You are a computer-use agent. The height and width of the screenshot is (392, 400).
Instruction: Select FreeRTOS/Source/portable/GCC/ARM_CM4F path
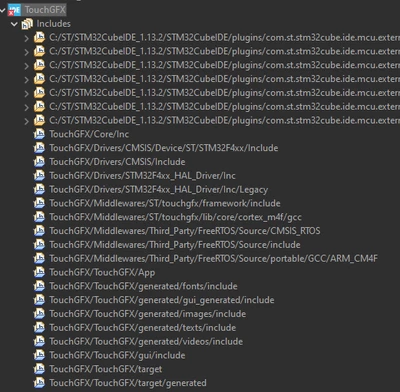(x=213, y=259)
